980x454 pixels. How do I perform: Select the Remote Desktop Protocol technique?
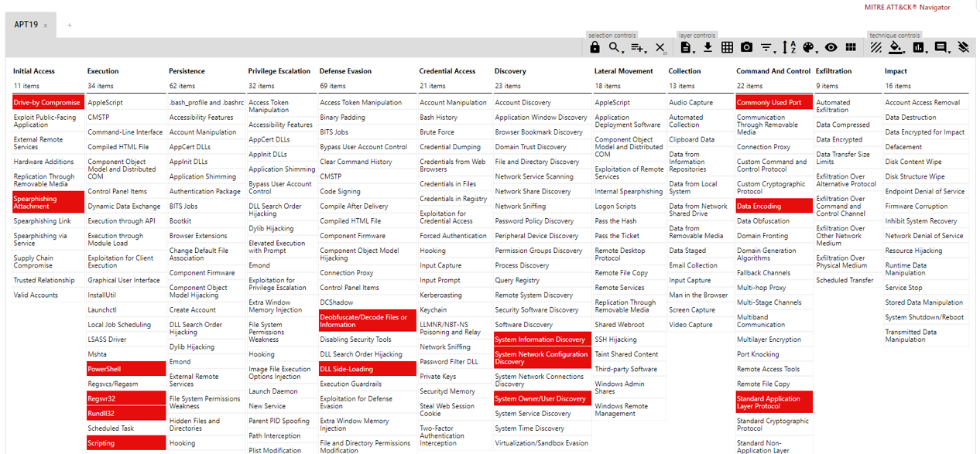(629, 254)
